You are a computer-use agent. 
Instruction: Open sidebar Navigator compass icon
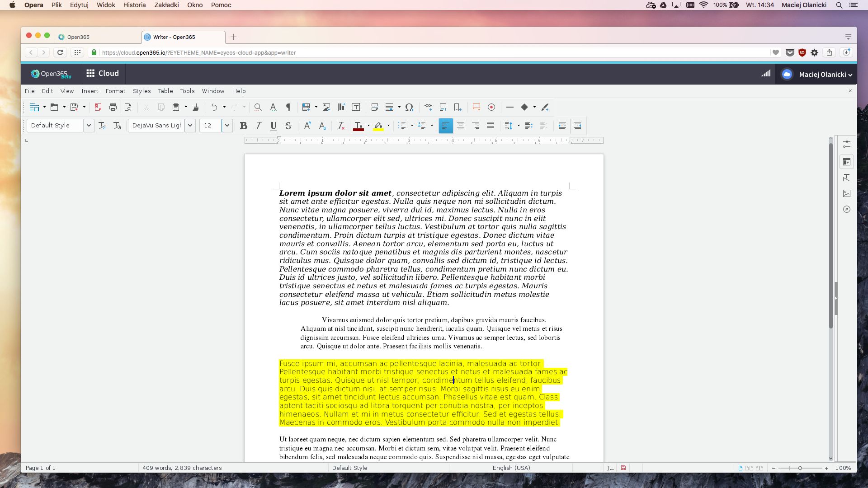(847, 209)
